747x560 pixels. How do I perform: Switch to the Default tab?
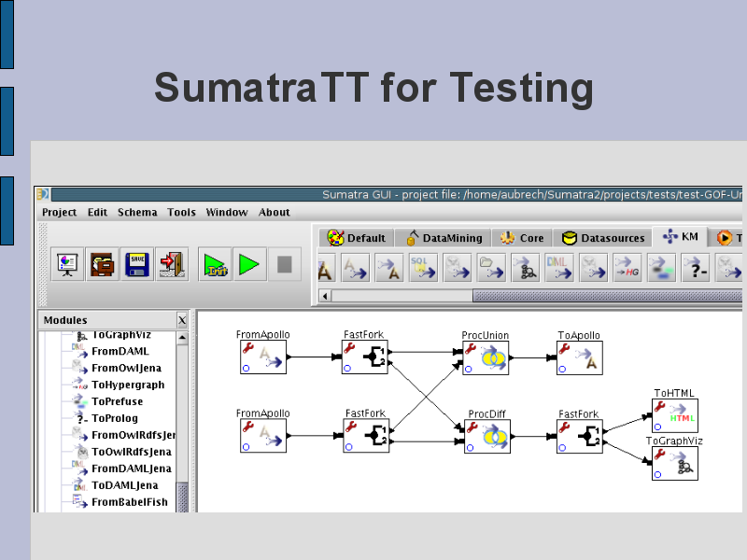[x=357, y=238]
